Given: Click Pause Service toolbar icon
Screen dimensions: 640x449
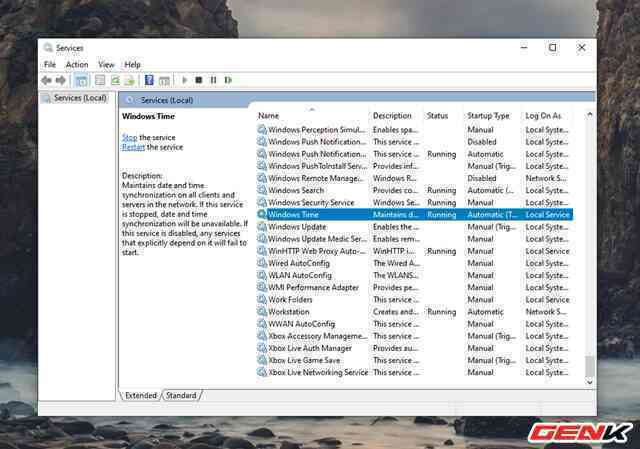Looking at the screenshot, I should (x=213, y=80).
